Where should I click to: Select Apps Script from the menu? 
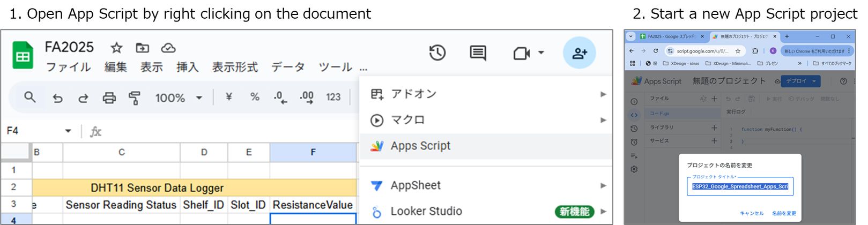point(420,146)
